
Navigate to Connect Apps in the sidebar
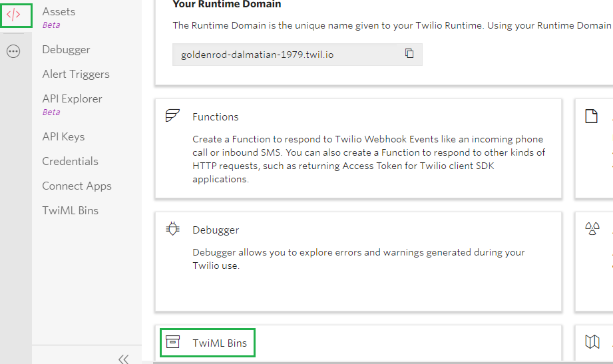click(x=77, y=186)
